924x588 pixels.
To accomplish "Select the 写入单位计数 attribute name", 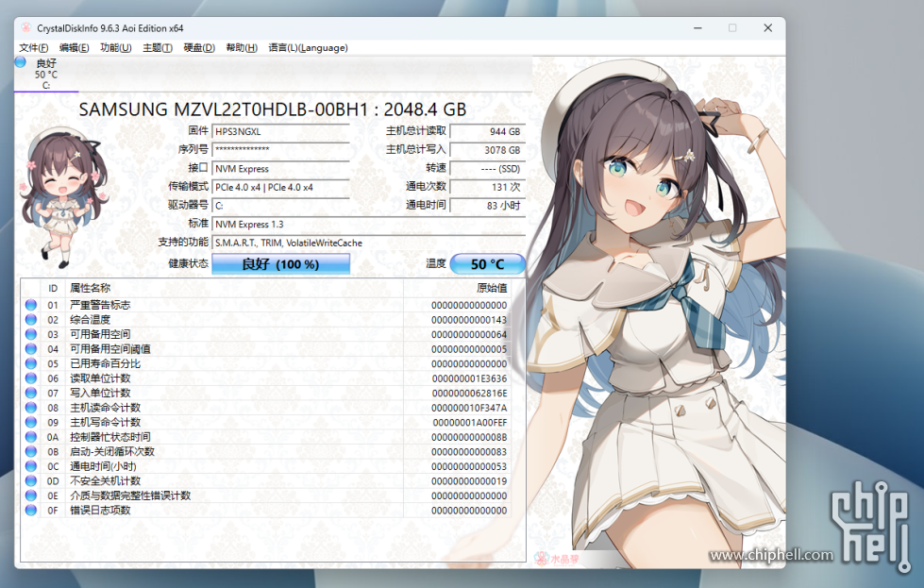I will tap(100, 393).
